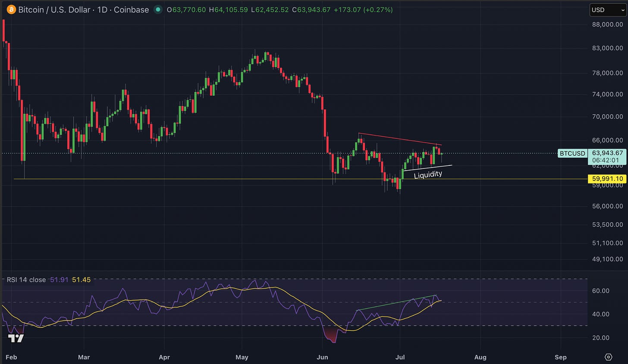Click the orange Bitcoin logo icon

point(11,9)
